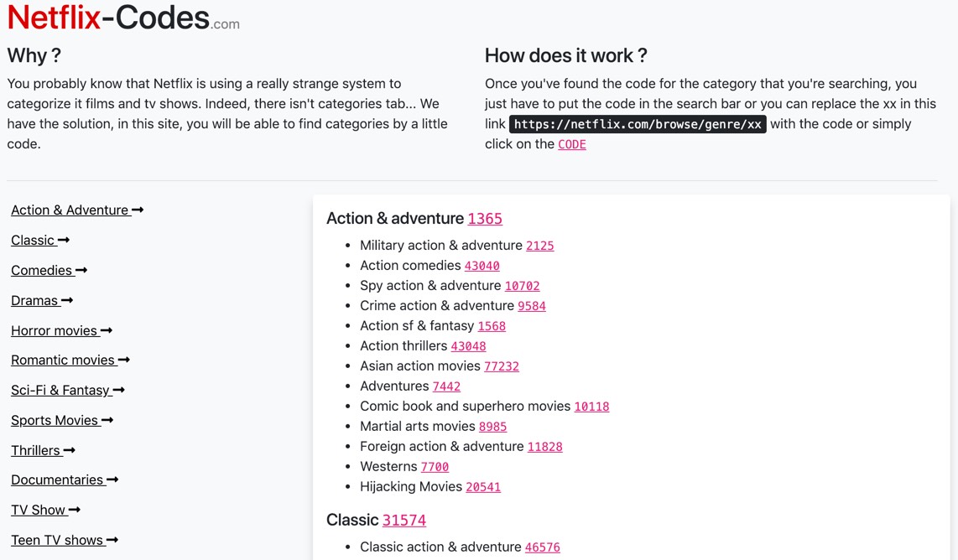Open the Action & adventure code 1365

point(485,219)
